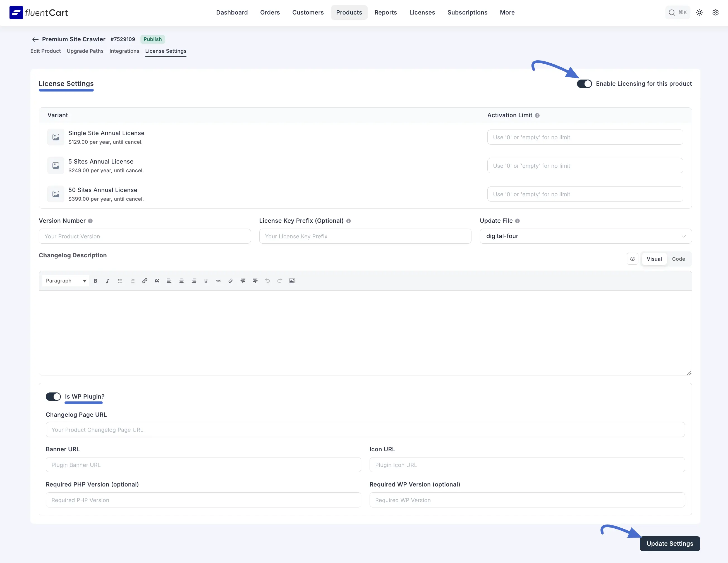Add an image via the editor toolbar
Viewport: 728px width, 563px height.
pos(292,281)
